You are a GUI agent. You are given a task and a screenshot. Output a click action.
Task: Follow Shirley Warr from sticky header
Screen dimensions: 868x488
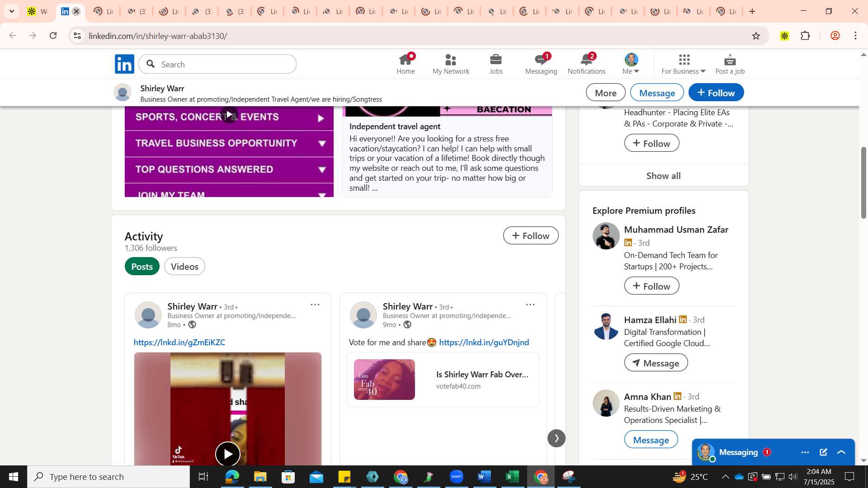click(716, 93)
